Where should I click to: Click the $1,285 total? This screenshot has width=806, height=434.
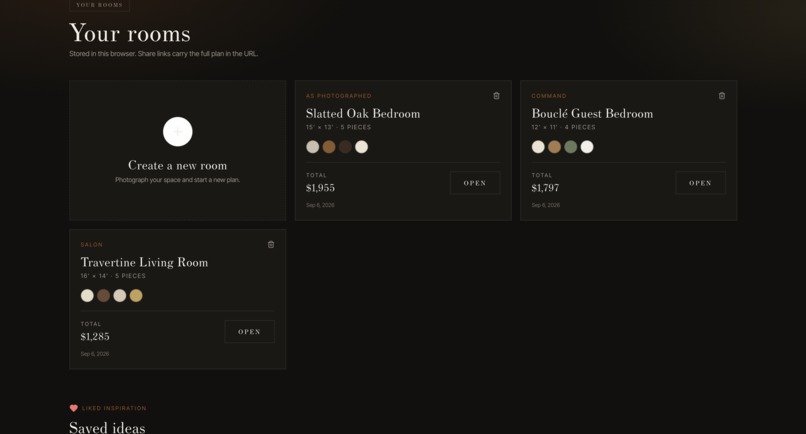tap(95, 337)
